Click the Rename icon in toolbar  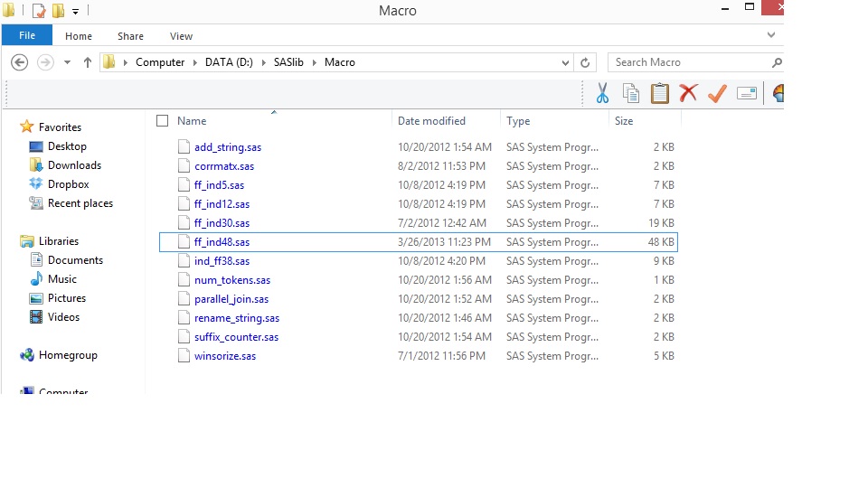coord(747,93)
